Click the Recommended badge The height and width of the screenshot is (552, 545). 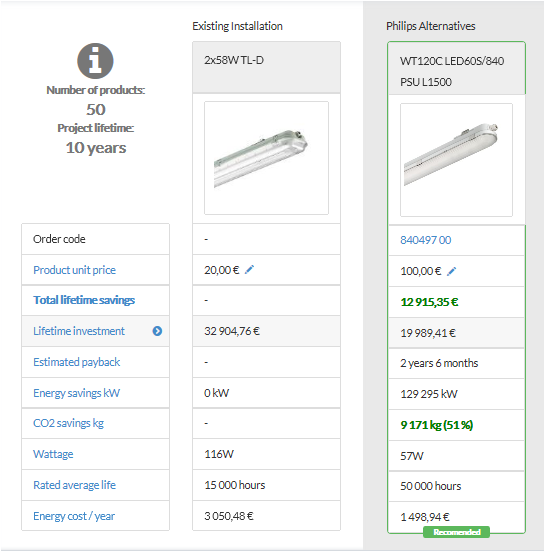(x=456, y=532)
